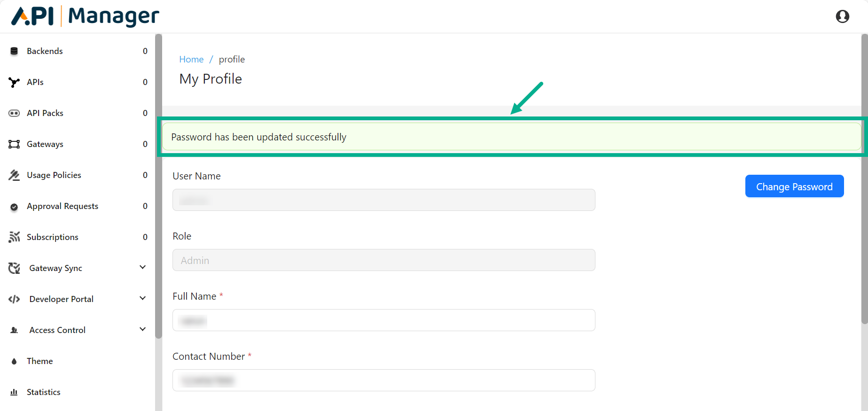Screen dimensions: 868x411
Task: Navigate to Home via the breadcrumb link
Action: [191, 59]
